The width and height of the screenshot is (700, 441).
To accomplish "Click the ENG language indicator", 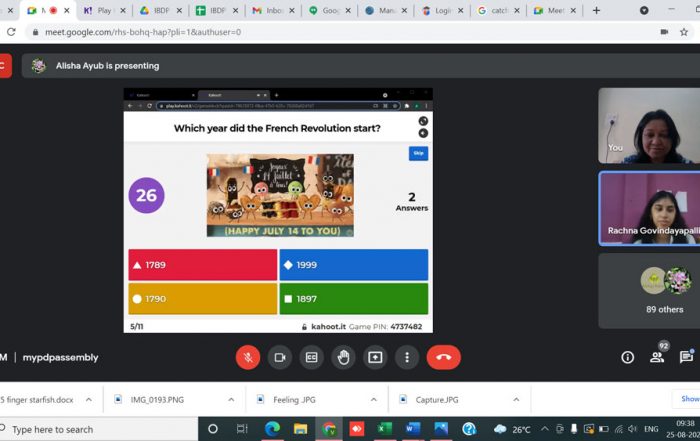I will pyautogui.click(x=651, y=429).
